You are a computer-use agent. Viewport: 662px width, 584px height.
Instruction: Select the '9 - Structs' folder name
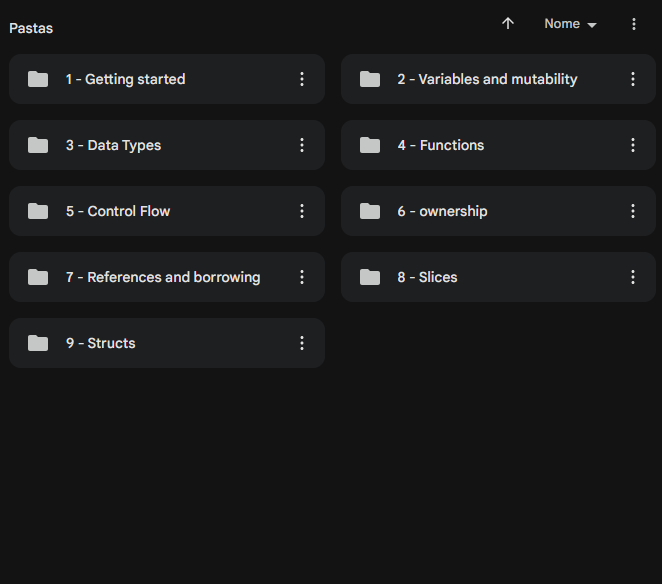[x=100, y=343]
